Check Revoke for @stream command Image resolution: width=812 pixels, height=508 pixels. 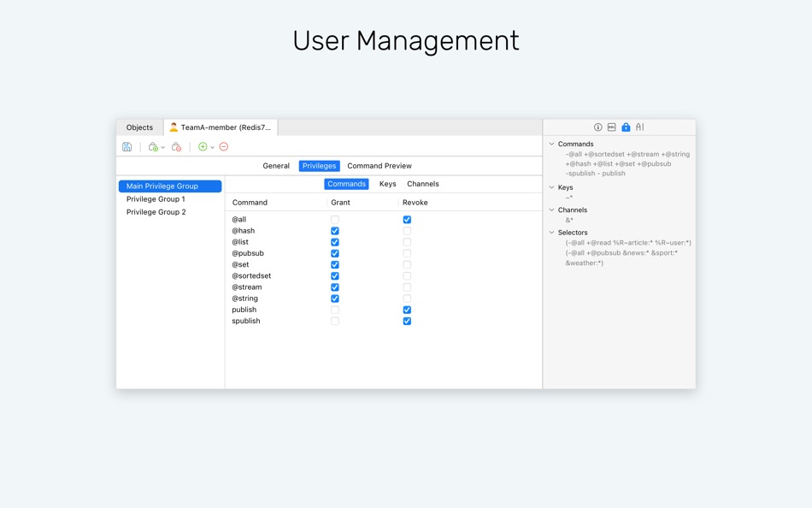tap(407, 287)
